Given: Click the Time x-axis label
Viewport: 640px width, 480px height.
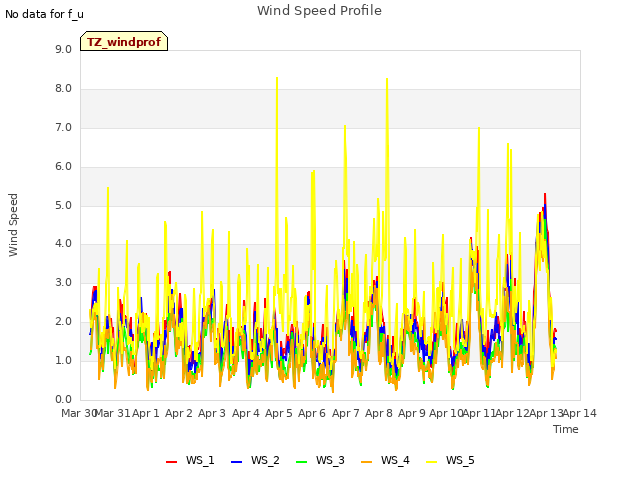Looking at the screenshot, I should [566, 429].
